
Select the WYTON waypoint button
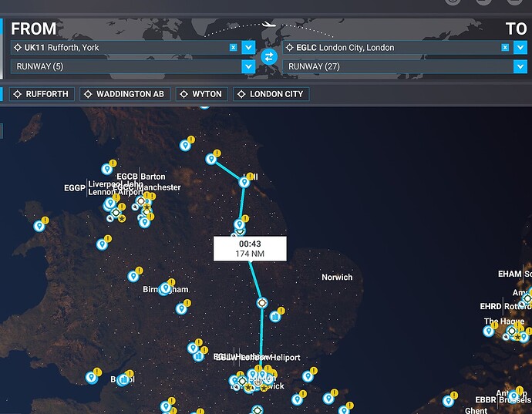pos(201,94)
